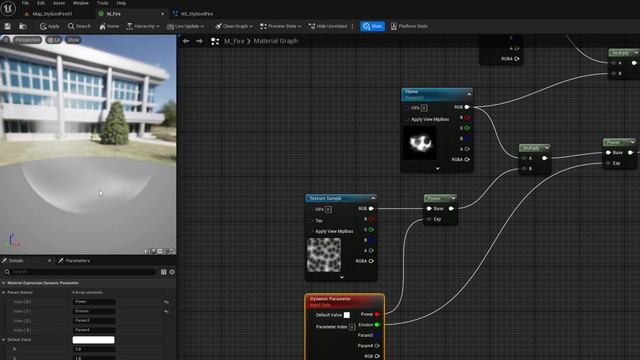This screenshot has width=640, height=360.
Task: Collapse the Texture Sample node header
Action: click(373, 198)
